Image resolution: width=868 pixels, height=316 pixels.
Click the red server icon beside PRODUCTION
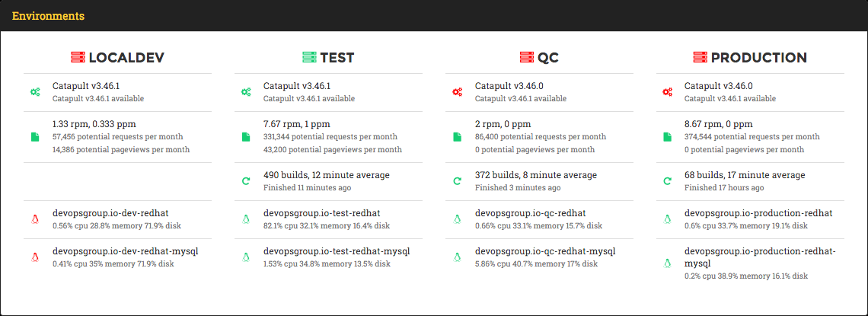tap(700, 58)
